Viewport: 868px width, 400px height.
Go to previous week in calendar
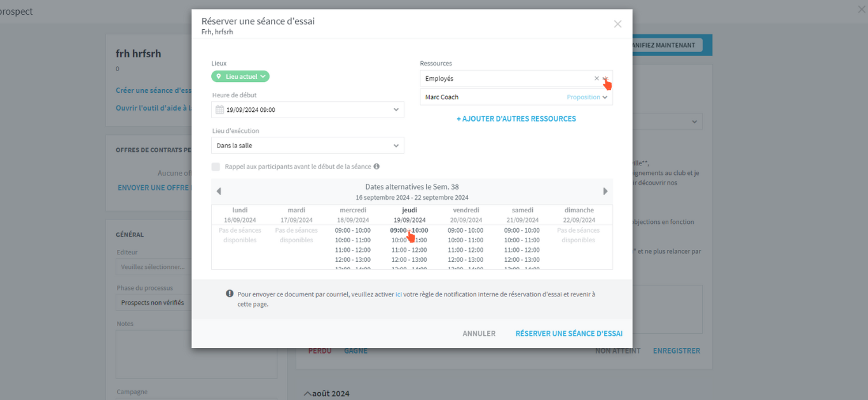(x=219, y=191)
